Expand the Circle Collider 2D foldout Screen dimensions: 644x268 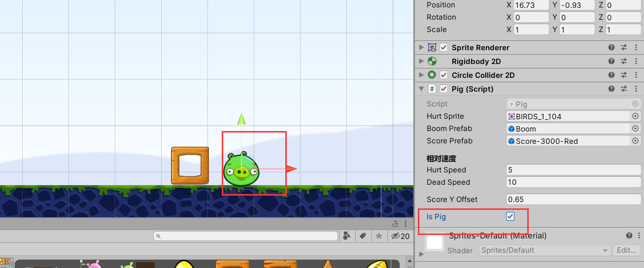tap(421, 75)
